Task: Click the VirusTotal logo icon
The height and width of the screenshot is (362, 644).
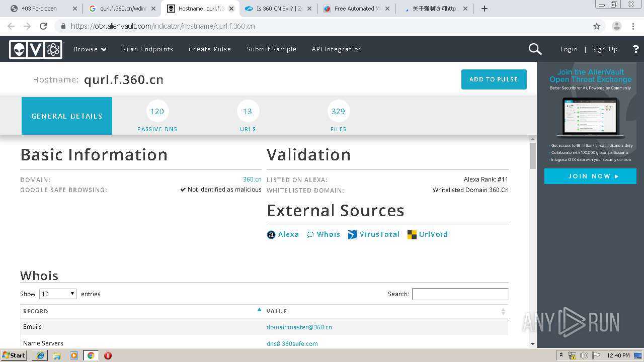Action: coord(352,235)
